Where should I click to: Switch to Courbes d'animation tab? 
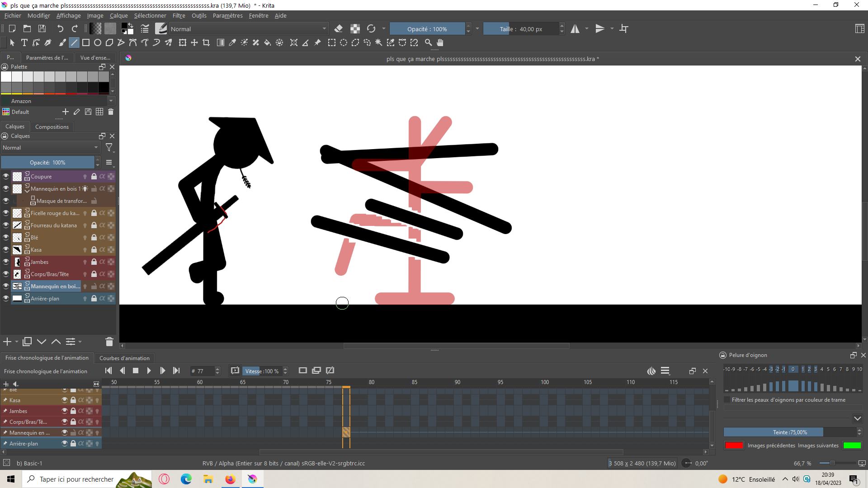[x=124, y=358]
